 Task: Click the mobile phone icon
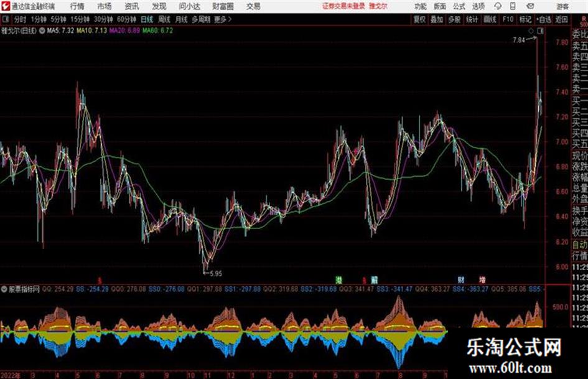coord(513,6)
